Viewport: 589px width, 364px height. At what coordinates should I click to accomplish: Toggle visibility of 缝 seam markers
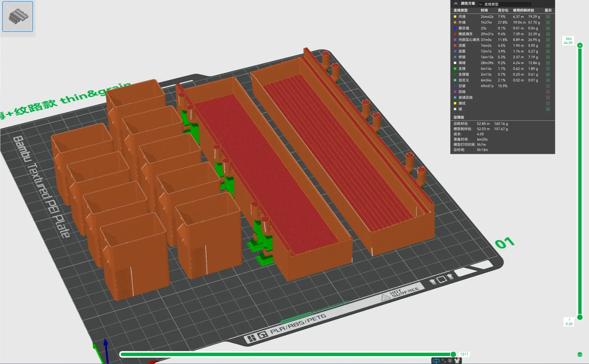548,109
